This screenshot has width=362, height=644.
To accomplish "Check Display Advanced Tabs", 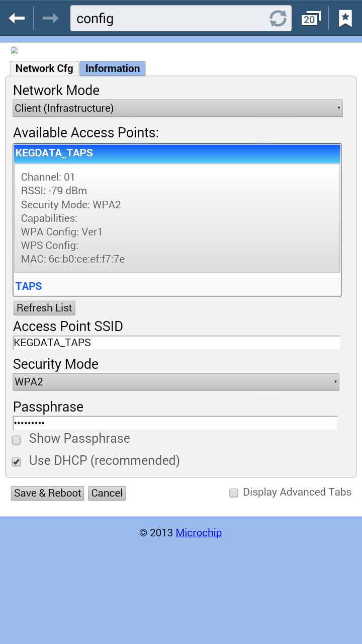I will click(x=234, y=493).
